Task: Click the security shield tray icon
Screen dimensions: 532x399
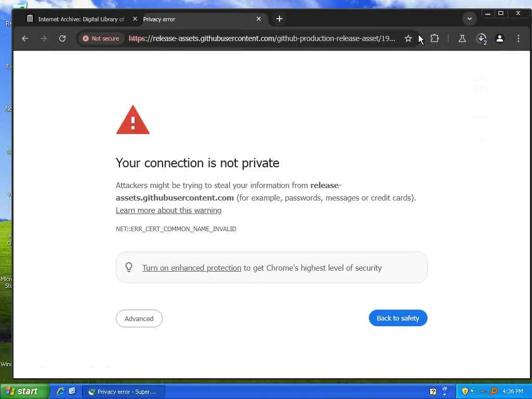Action: coord(465,392)
